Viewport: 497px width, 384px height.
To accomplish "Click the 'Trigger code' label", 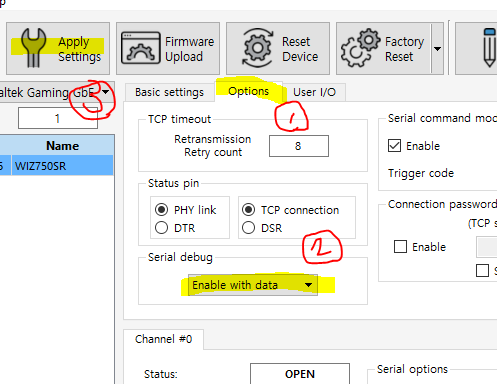I will [421, 173].
